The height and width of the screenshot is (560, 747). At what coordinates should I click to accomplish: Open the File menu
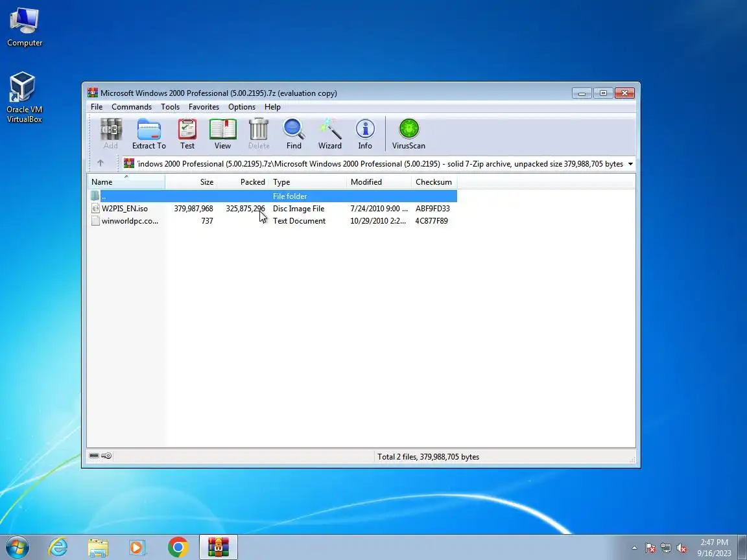pyautogui.click(x=97, y=107)
